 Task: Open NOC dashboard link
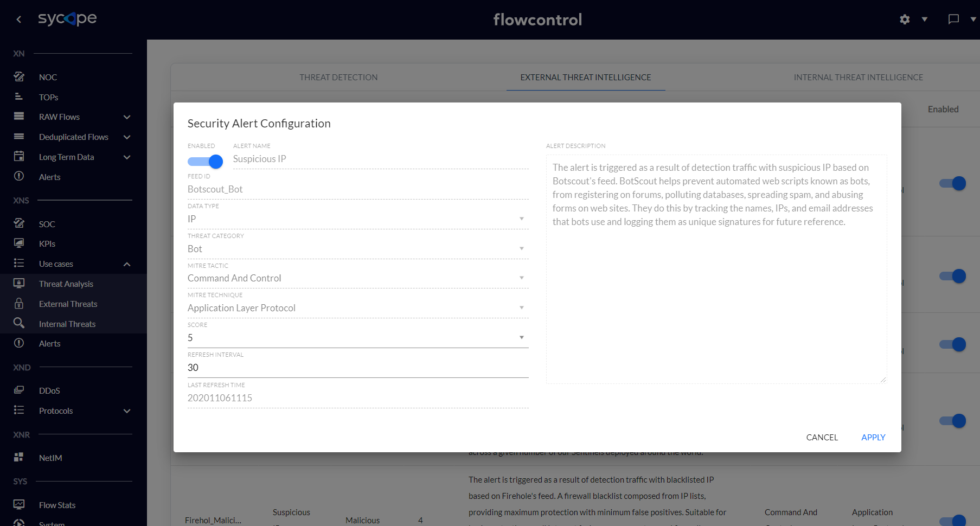click(48, 78)
